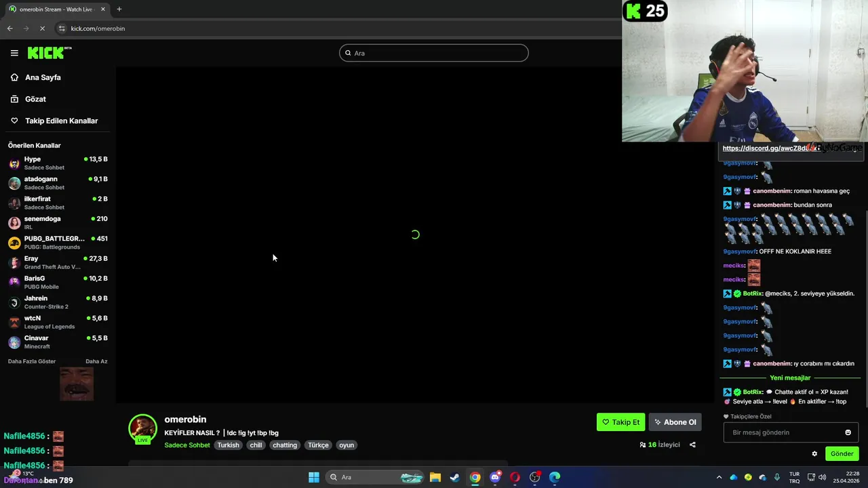Click the Sadece Sohbet category link

[x=187, y=445]
